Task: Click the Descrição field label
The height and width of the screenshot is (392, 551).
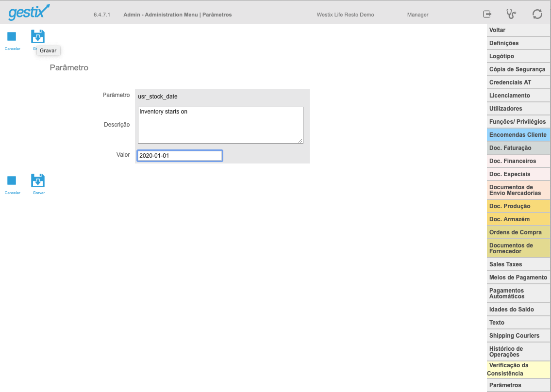Action: [x=117, y=125]
